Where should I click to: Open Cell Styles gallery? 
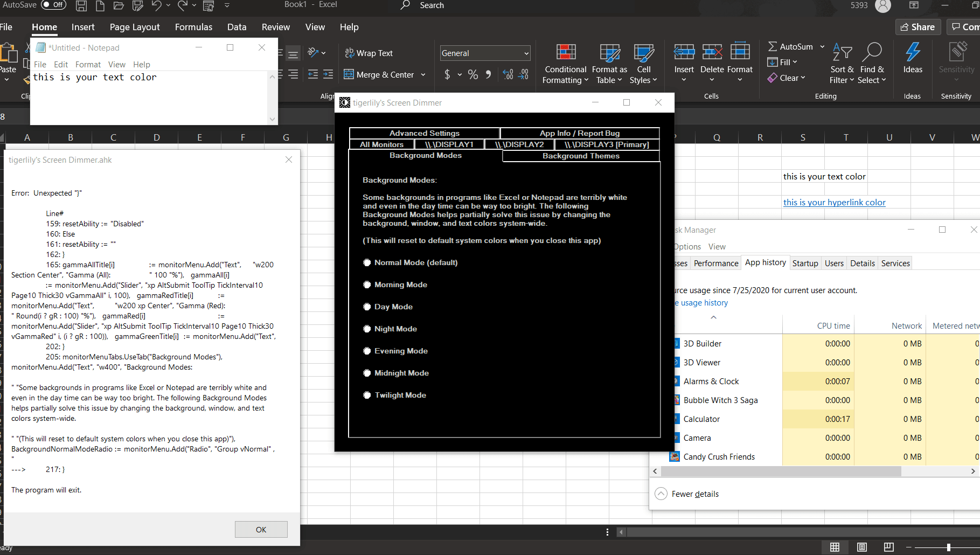click(643, 64)
